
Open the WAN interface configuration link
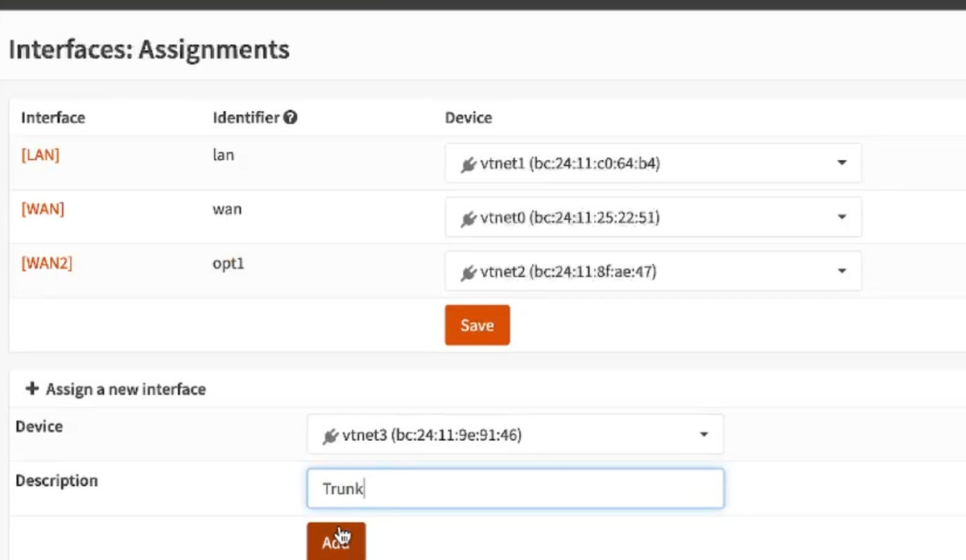click(42, 208)
